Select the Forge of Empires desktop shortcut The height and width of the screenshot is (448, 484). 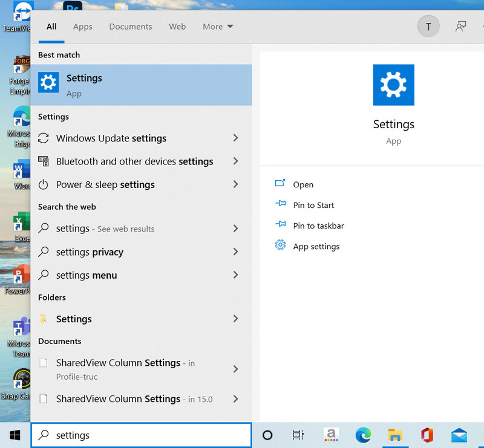pos(20,76)
